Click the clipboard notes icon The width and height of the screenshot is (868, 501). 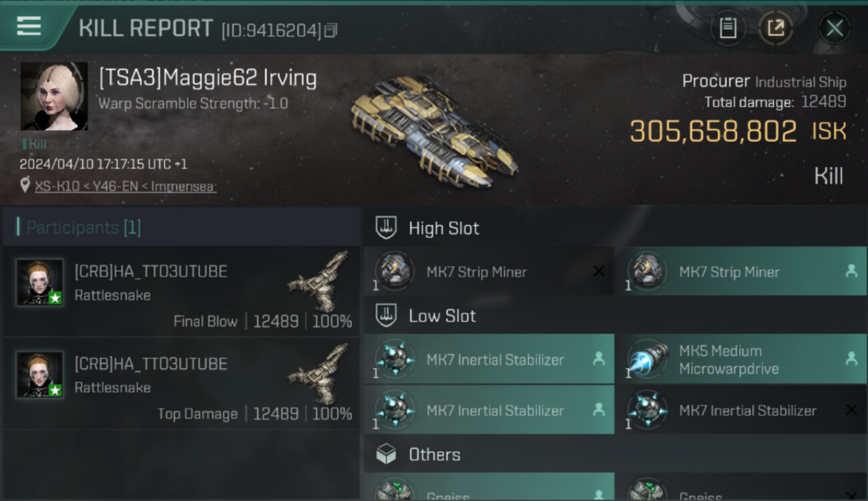pos(727,28)
